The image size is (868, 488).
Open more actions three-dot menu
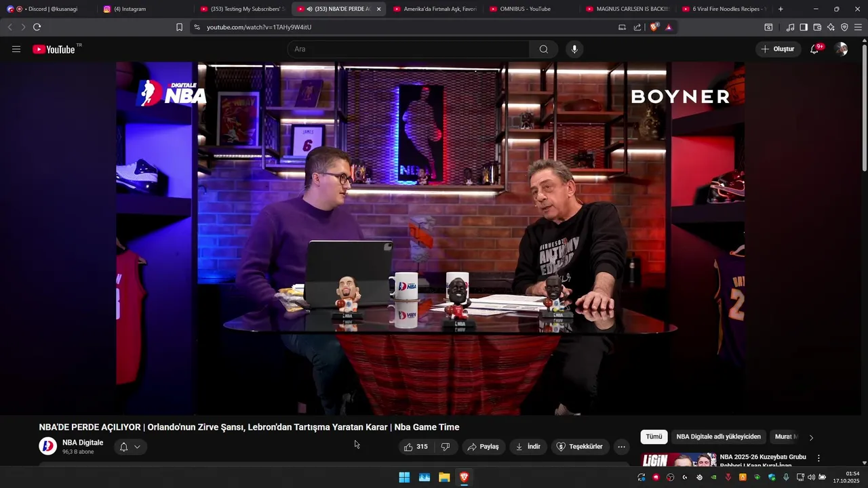(621, 447)
